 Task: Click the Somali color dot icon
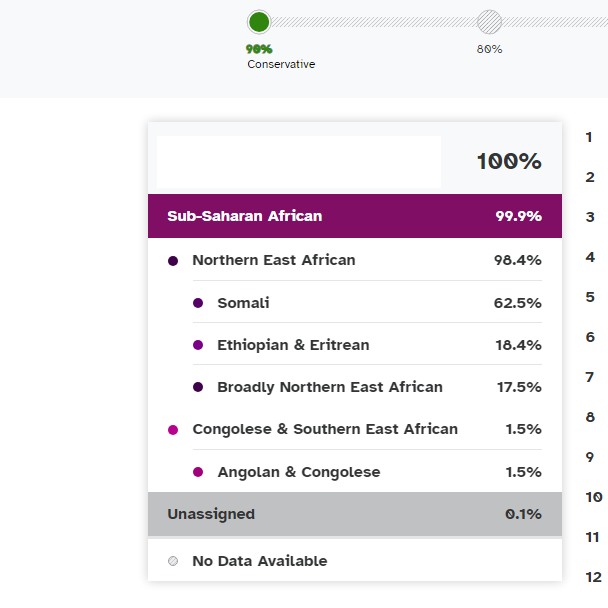click(198, 303)
